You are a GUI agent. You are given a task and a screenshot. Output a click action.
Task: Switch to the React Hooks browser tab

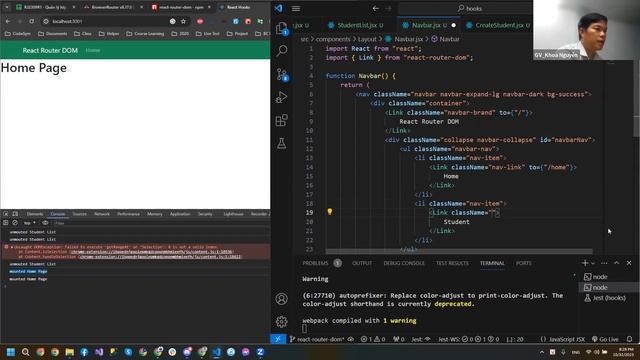coord(238,7)
